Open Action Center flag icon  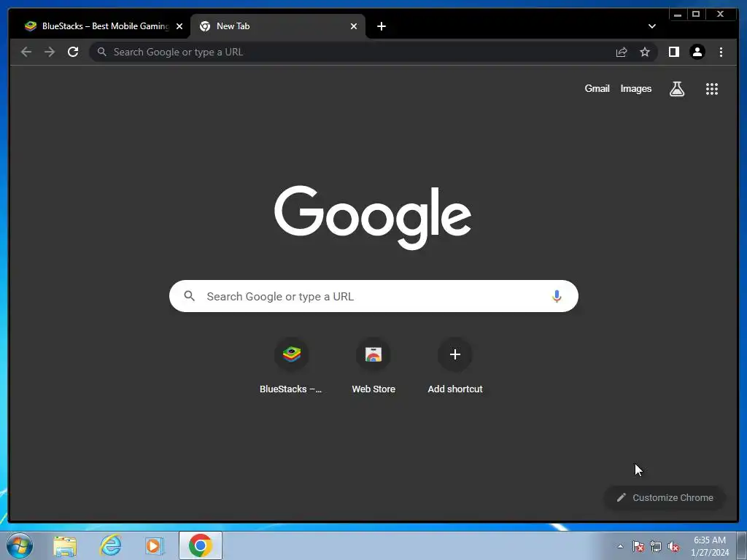[638, 546]
